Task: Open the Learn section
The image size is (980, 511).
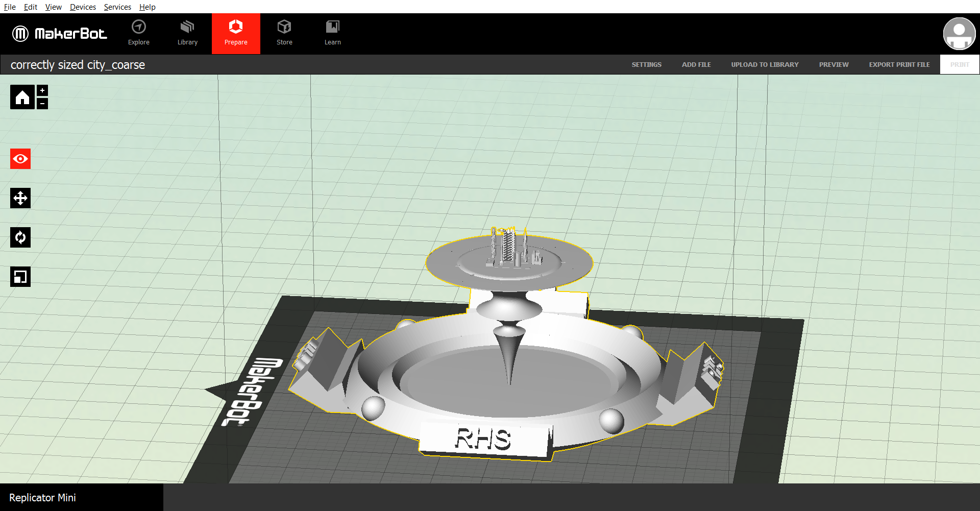Action: click(333, 34)
